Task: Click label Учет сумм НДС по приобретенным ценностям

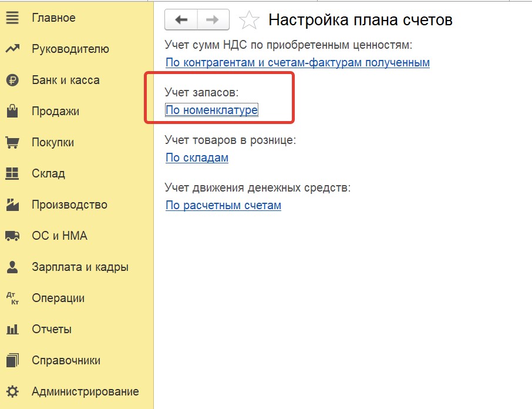Action: tap(288, 45)
